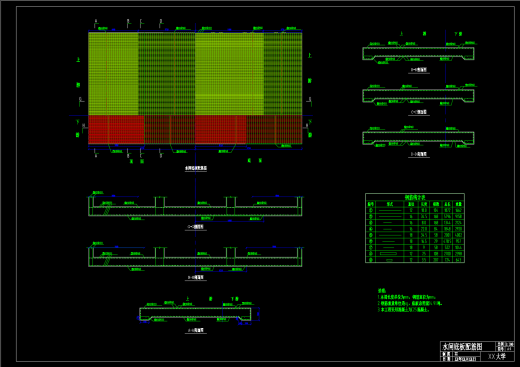Select the lowest right cross-section drawing

(418, 138)
